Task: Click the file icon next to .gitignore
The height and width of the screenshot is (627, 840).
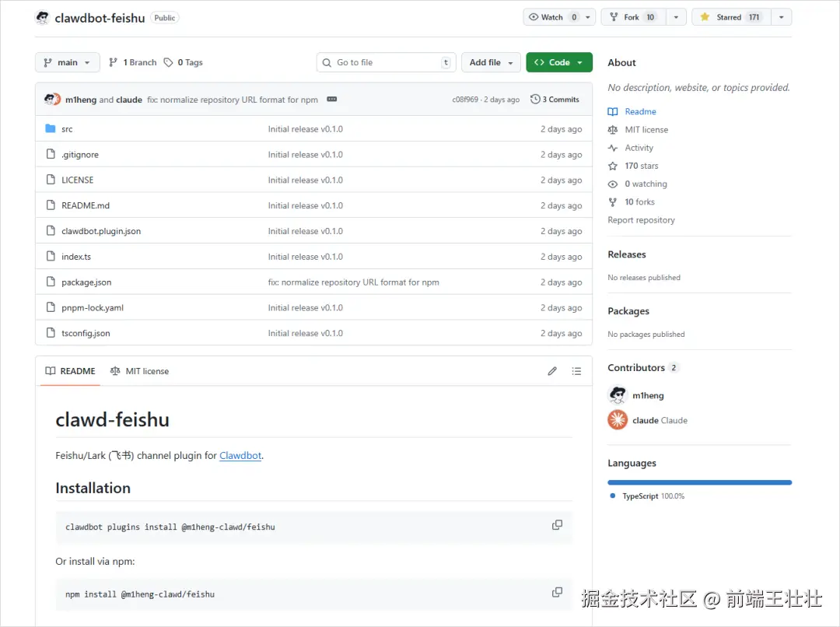Action: 51,154
